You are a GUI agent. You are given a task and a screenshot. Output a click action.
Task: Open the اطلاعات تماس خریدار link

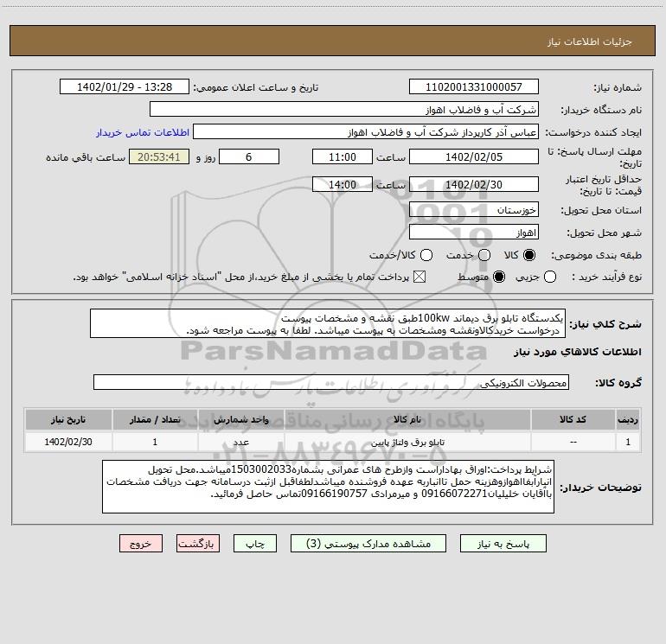click(143, 132)
